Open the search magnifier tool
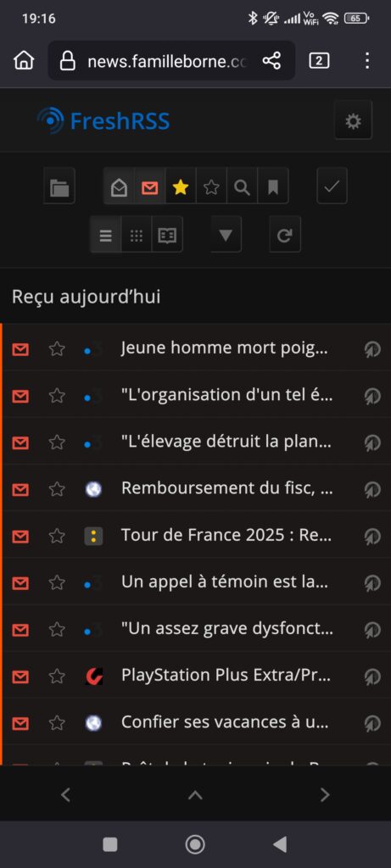Screen dimensions: 391x868 tap(242, 186)
